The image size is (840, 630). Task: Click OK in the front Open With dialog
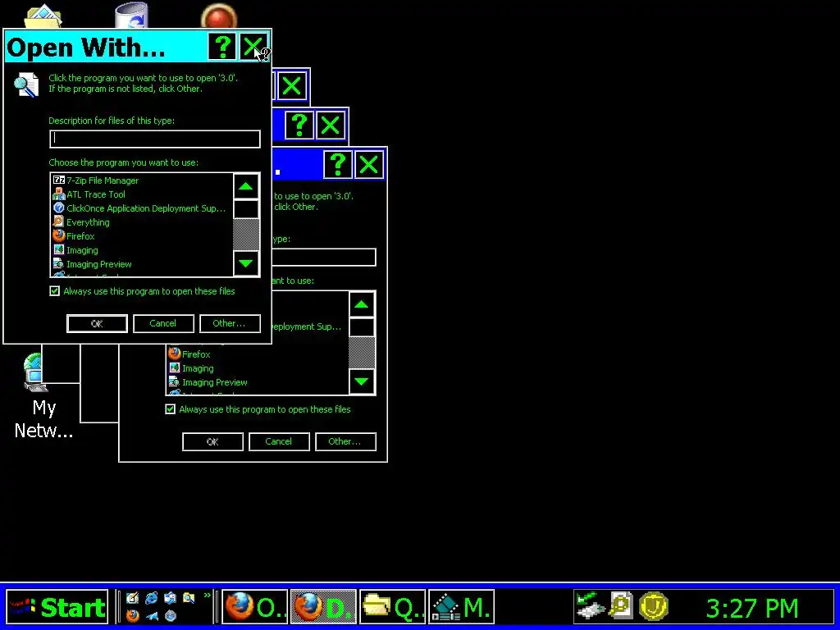(97, 323)
